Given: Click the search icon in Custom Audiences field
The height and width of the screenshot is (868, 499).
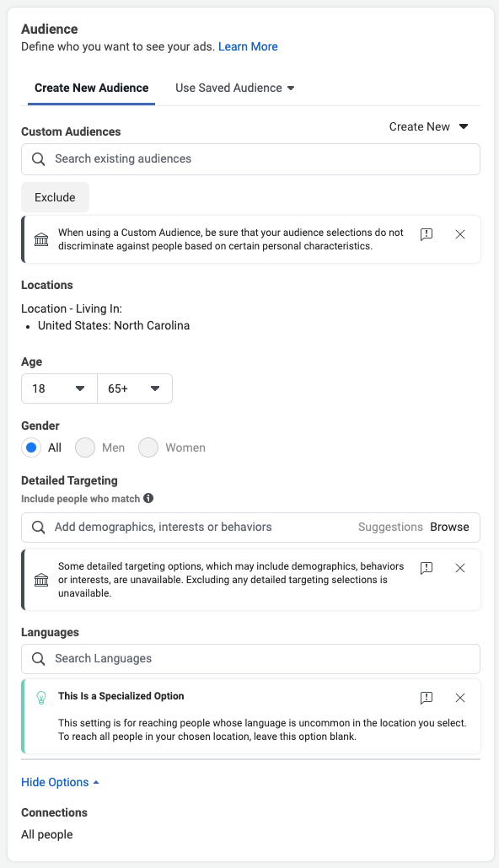Looking at the screenshot, I should 38,159.
